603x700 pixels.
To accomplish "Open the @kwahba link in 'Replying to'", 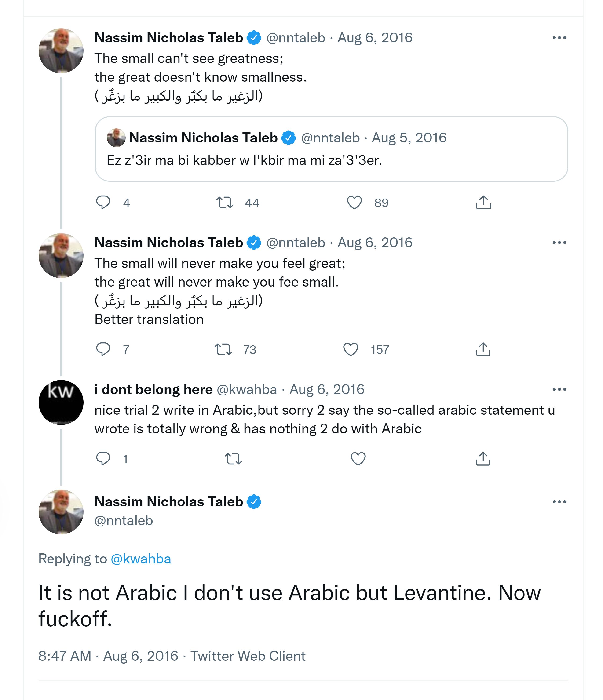I will (x=141, y=559).
